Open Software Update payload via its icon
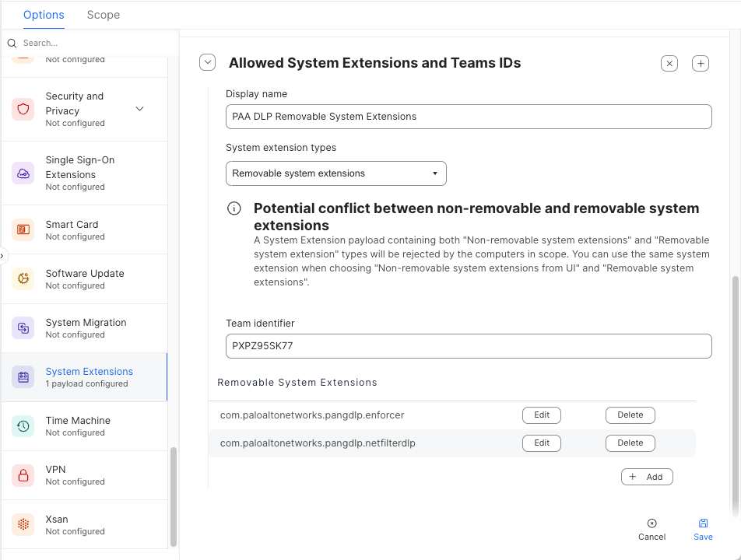Viewport: 741px width, 560px height. 23,279
